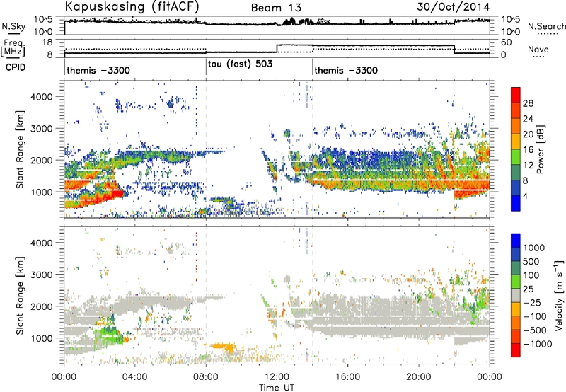Click the Time UT axis label
This screenshot has height=392, width=566.
277,387
